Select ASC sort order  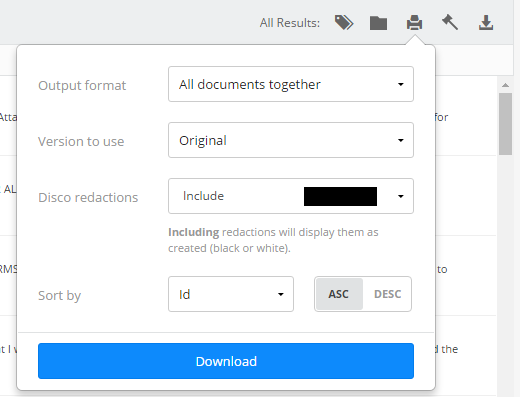click(339, 294)
